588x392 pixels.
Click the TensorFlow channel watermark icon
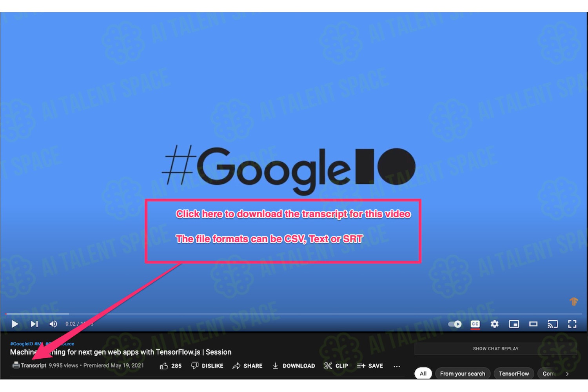click(x=573, y=301)
